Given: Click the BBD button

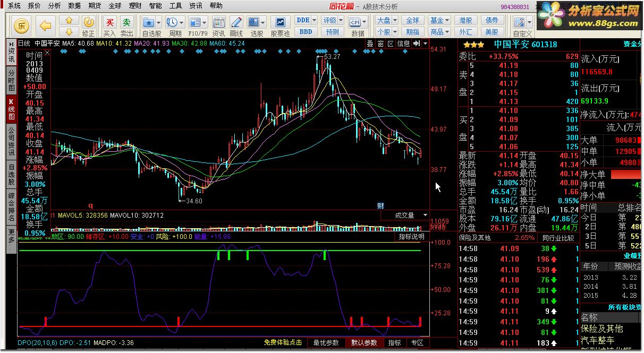Looking at the screenshot, I should click(306, 32).
